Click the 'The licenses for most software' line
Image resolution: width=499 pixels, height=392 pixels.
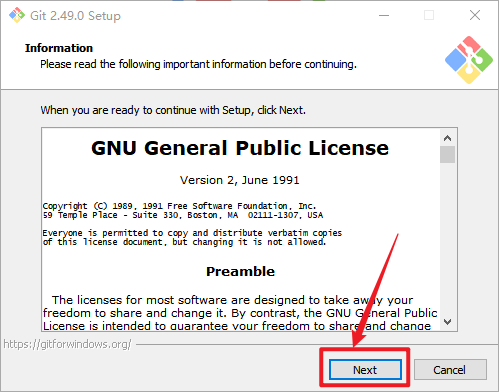(232, 300)
